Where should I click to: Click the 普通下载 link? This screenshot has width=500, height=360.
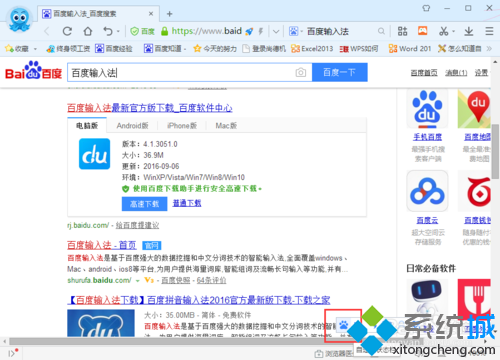(x=187, y=203)
